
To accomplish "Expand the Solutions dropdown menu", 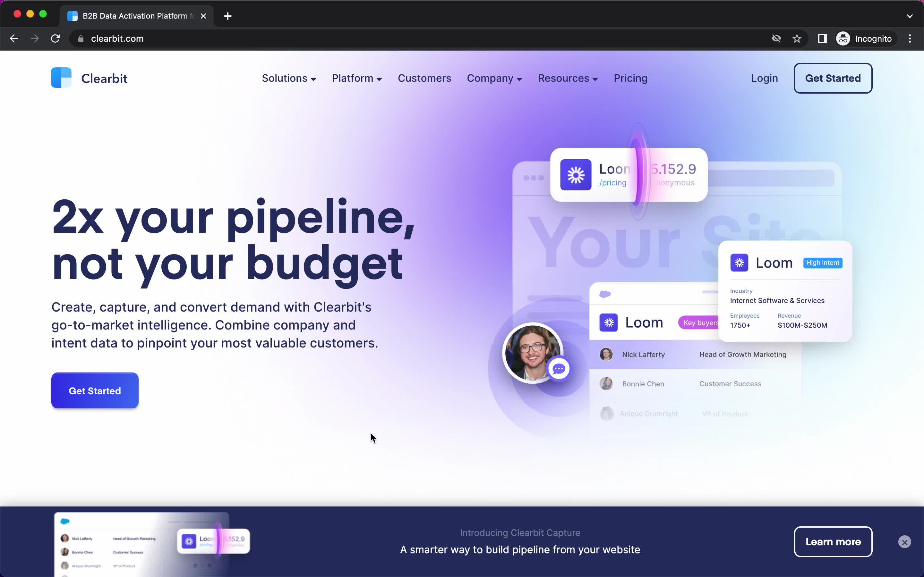I will [x=289, y=78].
